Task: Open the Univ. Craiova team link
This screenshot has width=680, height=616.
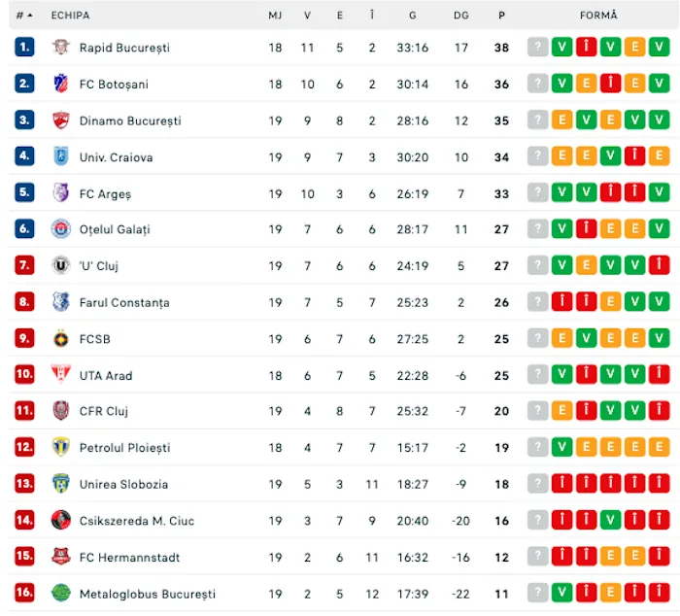Action: (116, 157)
